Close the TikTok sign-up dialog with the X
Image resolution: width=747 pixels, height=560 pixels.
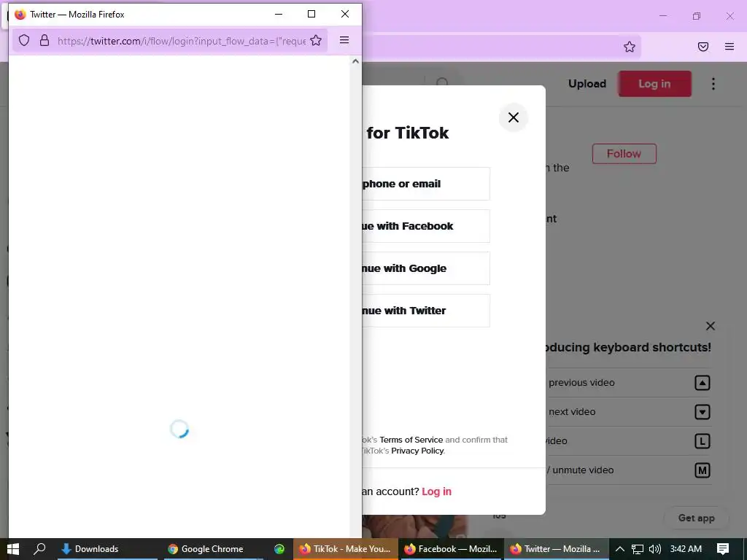(x=513, y=117)
